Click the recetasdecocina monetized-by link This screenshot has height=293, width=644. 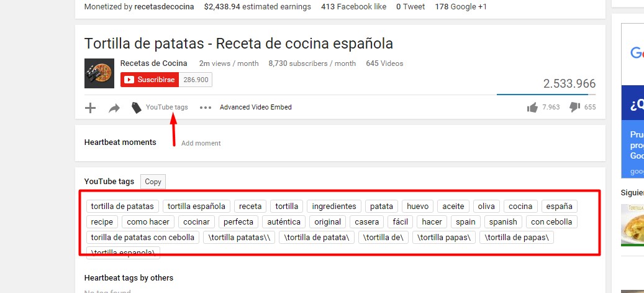[164, 7]
